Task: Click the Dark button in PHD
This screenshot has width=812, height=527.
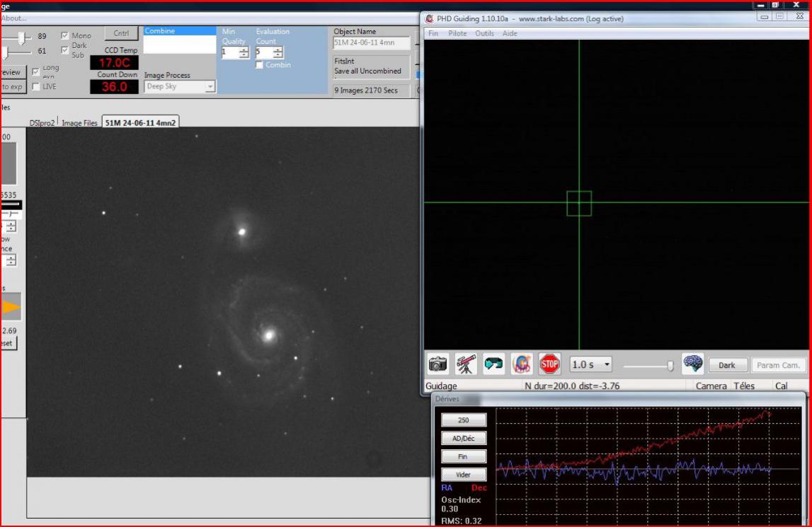Action: 727,365
